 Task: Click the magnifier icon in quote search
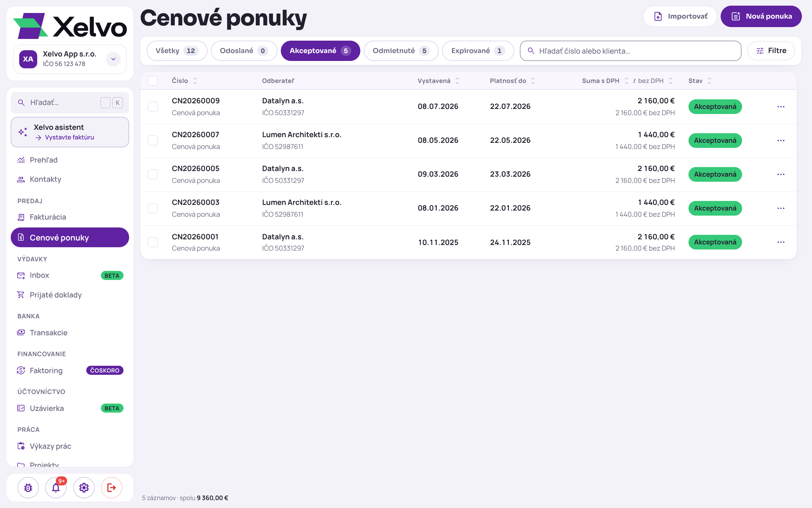(x=531, y=51)
